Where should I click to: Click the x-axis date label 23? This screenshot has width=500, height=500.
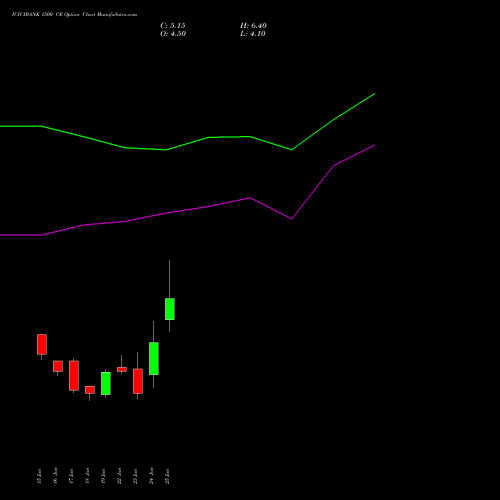click(135, 476)
